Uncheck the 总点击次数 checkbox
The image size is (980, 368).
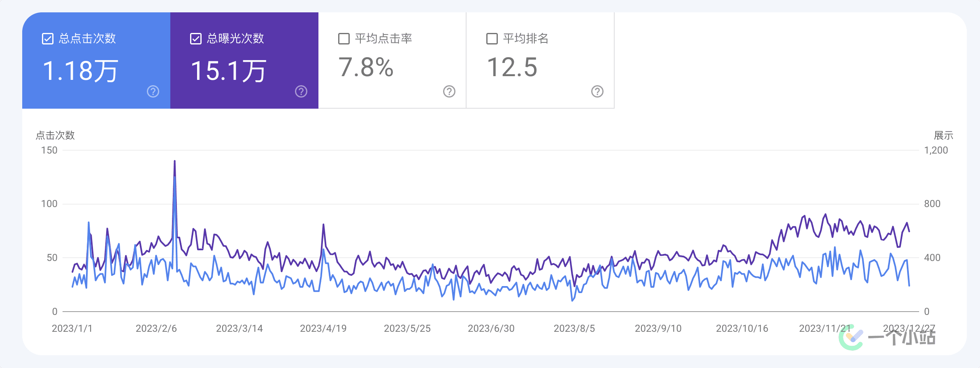pyautogui.click(x=48, y=39)
